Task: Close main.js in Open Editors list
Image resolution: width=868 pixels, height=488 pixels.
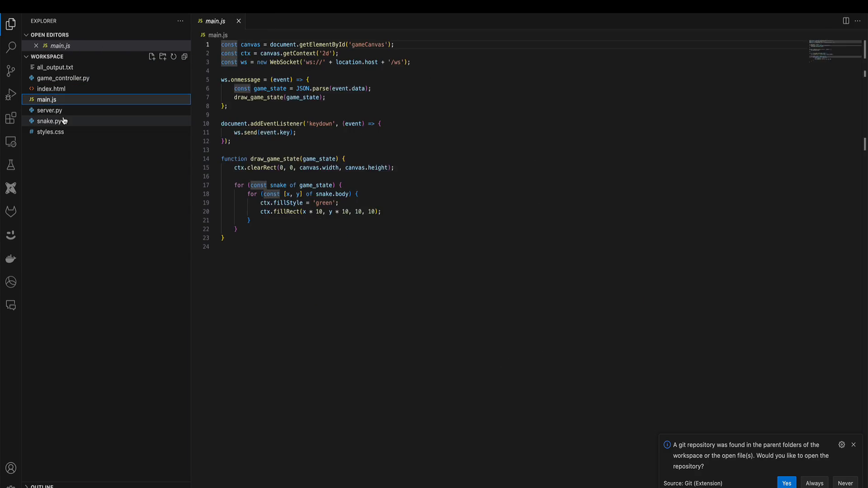Action: 36,46
